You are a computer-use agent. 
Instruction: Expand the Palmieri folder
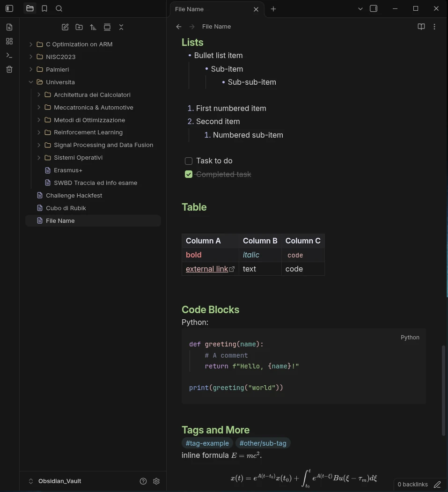31,69
